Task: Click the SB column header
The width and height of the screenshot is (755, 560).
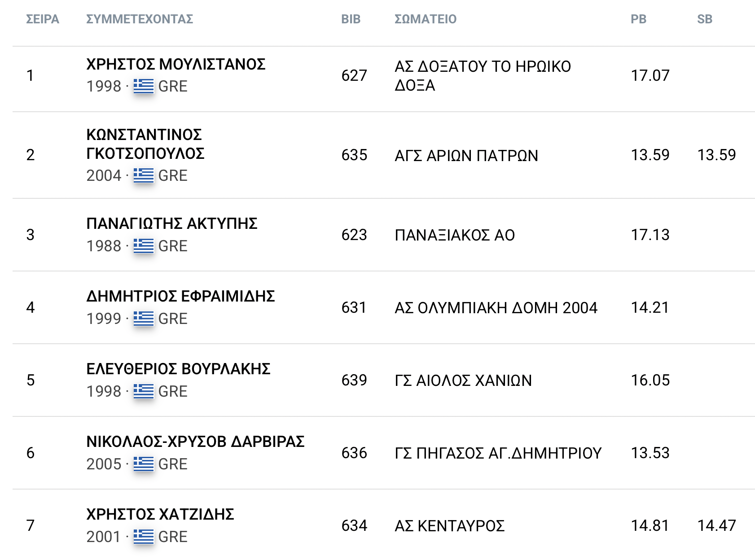Action: [x=704, y=19]
